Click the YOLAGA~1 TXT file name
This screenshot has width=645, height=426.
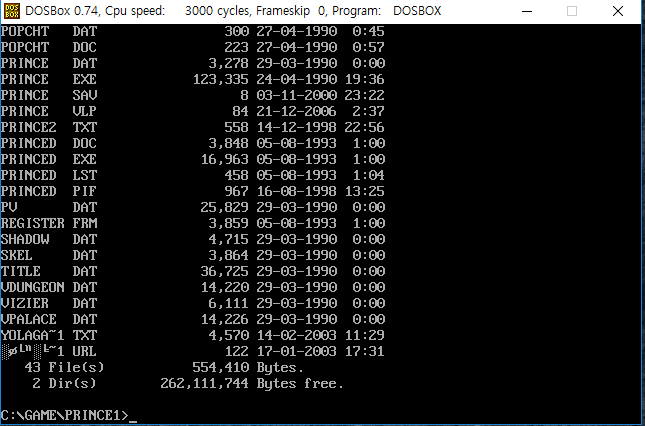pos(49,336)
